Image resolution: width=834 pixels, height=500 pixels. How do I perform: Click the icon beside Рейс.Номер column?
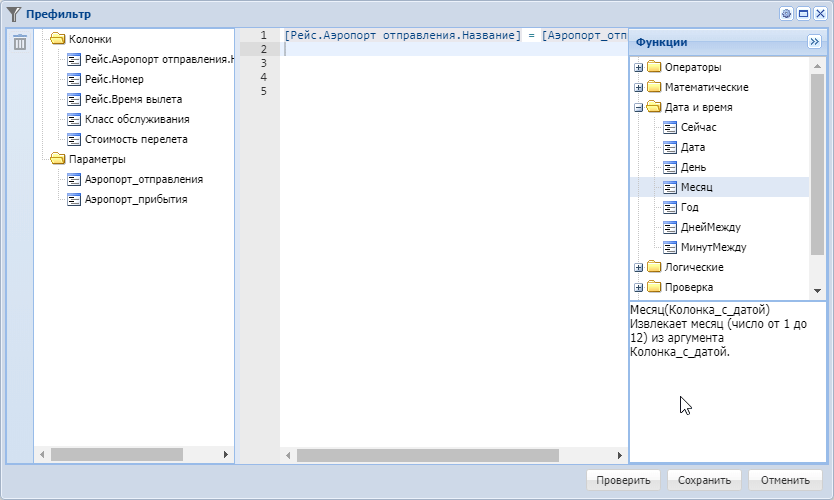(74, 79)
